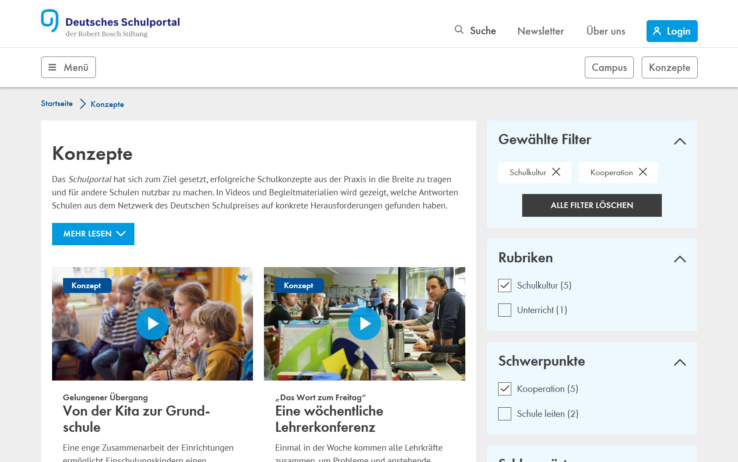
Task: Play the Kita zur Grundschule video
Action: (152, 324)
